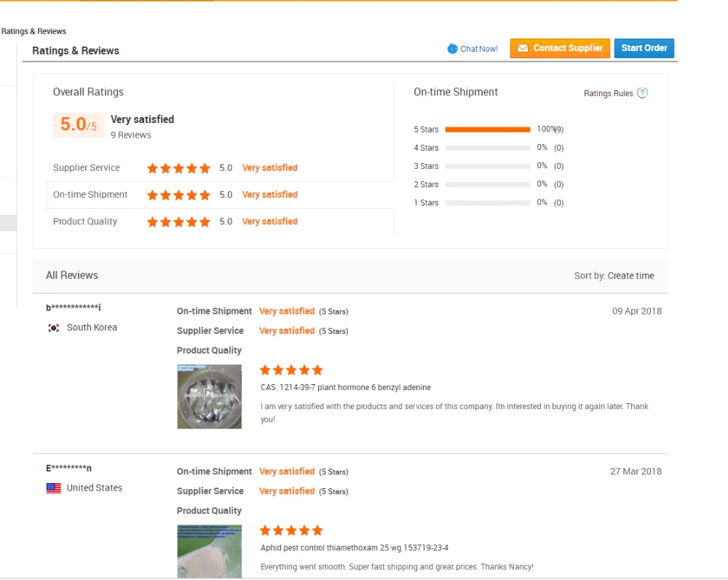Viewport: 728px width, 580px height.
Task: Click the envelope icon on Contact Supplier
Action: pos(522,49)
